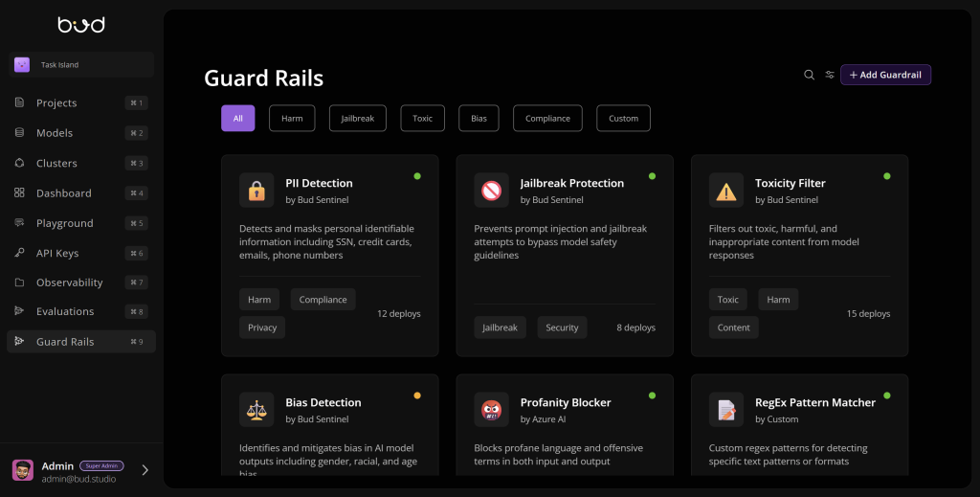Toggle the Compliance filter chip
980x497 pixels.
pos(547,118)
